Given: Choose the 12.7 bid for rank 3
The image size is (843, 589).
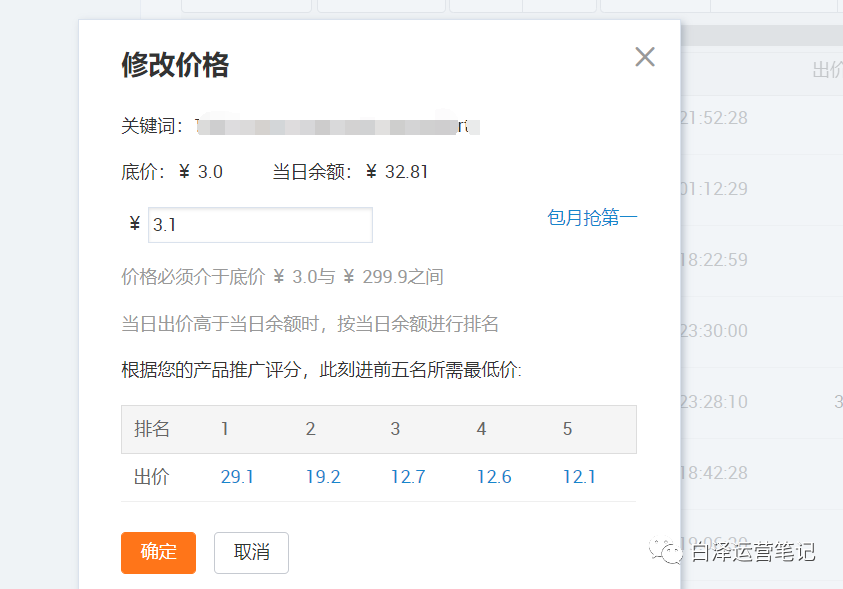Looking at the screenshot, I should coord(408,477).
